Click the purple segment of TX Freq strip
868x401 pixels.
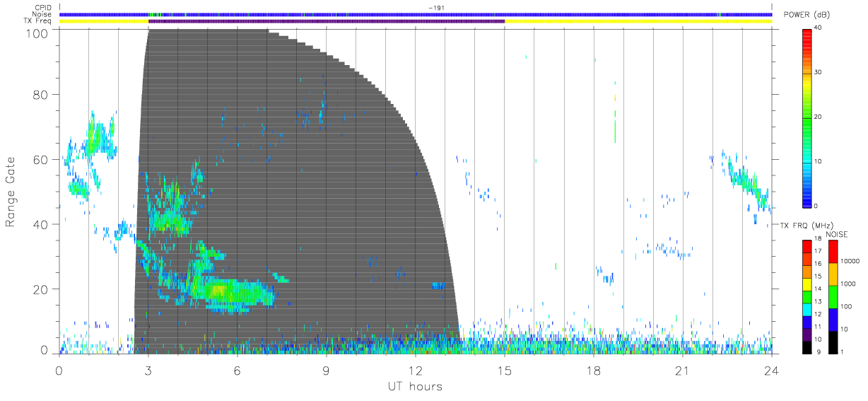pos(327,21)
